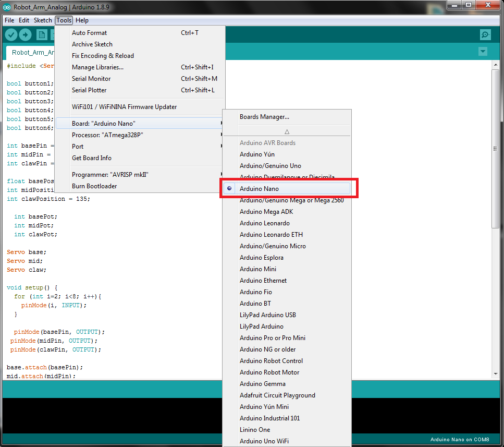Open Serial Monitor from Tools menu
The width and height of the screenshot is (504, 447).
click(x=140, y=79)
